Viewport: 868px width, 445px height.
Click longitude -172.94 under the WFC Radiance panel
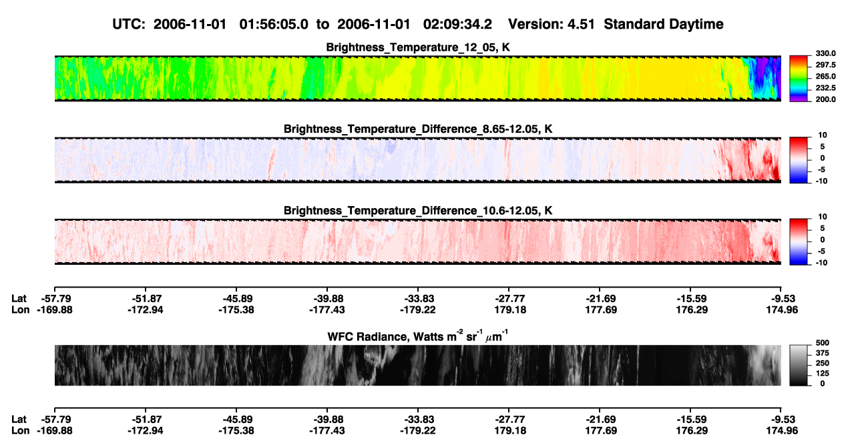click(145, 430)
